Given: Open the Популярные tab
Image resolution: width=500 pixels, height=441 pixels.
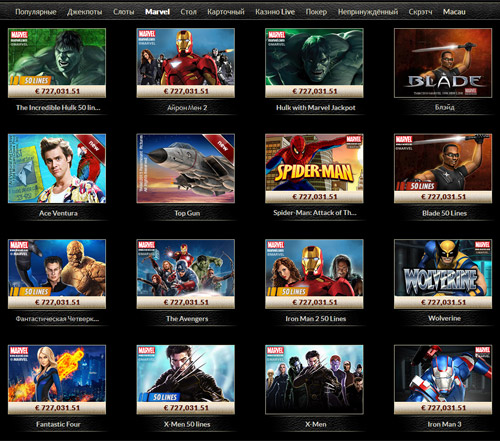Looking at the screenshot, I should point(36,12).
